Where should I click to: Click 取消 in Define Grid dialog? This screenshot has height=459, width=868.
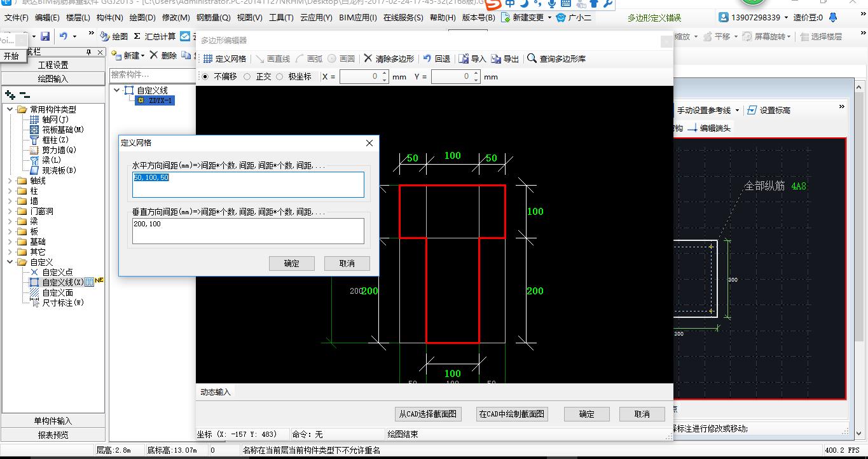[x=347, y=263]
